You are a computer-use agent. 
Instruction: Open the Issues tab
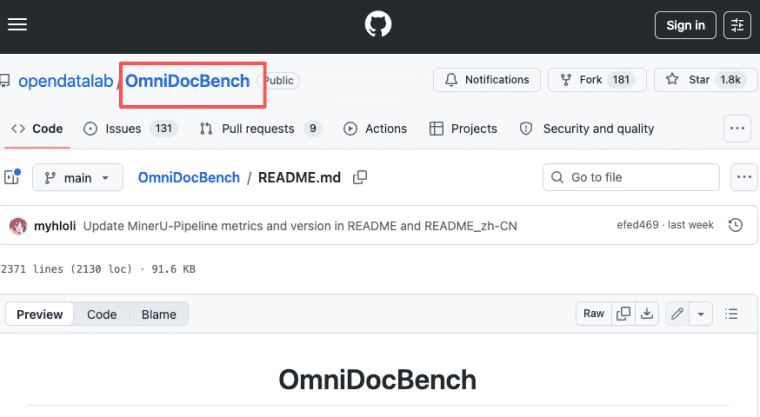point(130,129)
